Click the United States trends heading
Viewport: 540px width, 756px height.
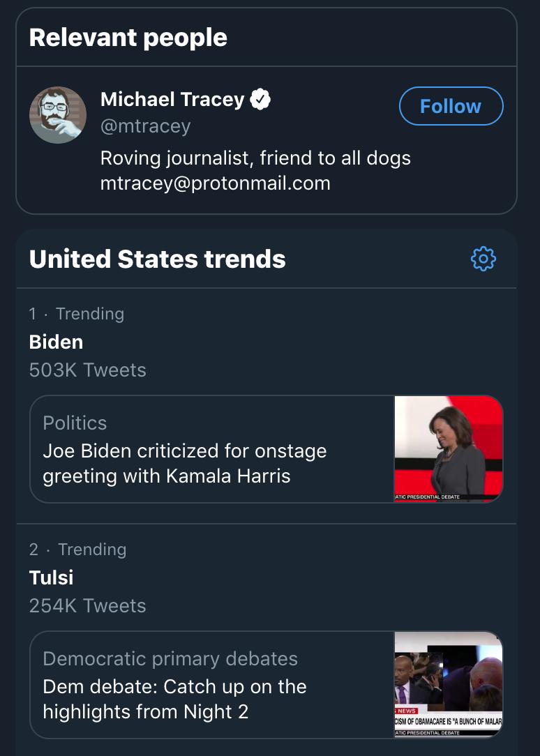tap(157, 259)
